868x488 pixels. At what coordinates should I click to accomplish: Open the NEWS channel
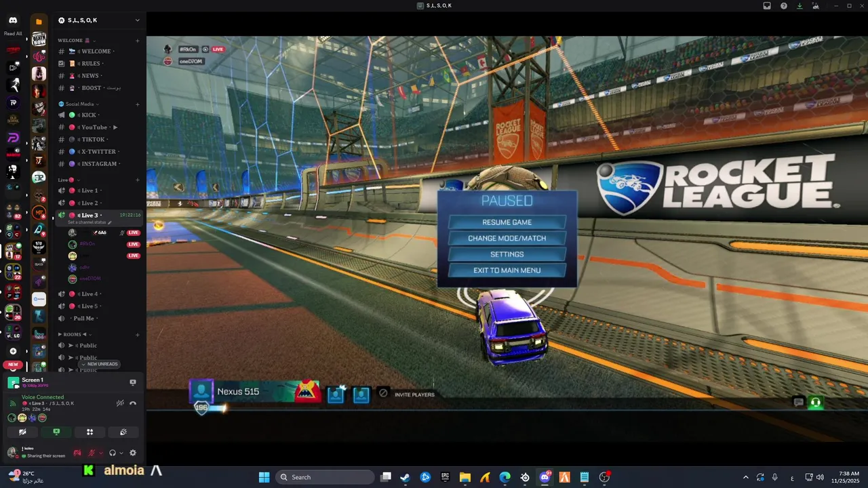99,76
